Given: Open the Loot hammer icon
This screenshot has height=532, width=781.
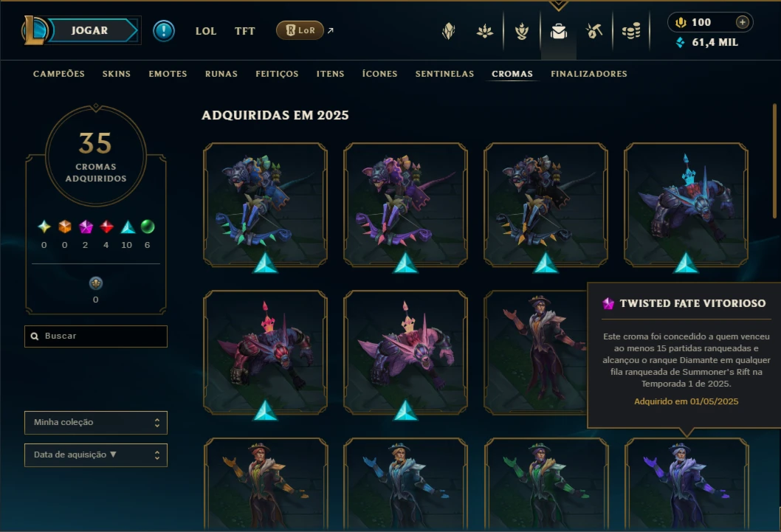Looking at the screenshot, I should [594, 31].
